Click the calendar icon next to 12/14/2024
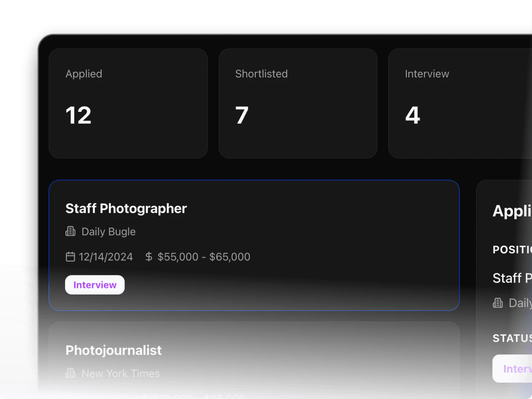532x399 pixels. [70, 256]
